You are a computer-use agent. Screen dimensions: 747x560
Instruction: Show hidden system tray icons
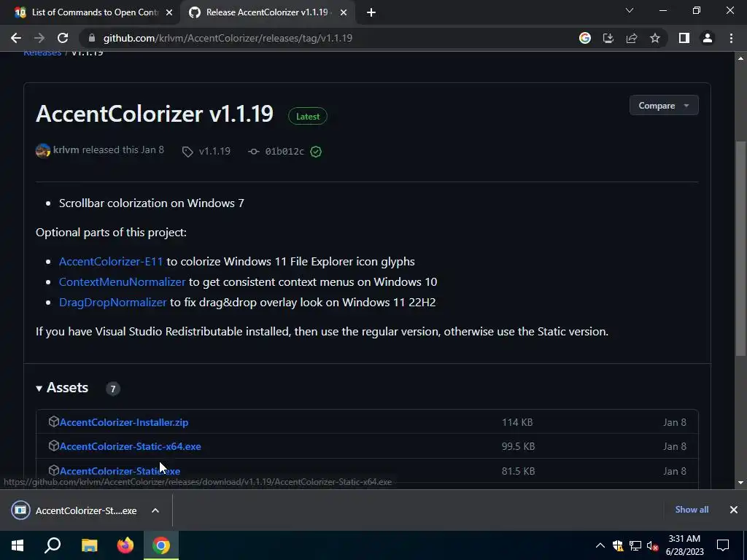point(600,545)
